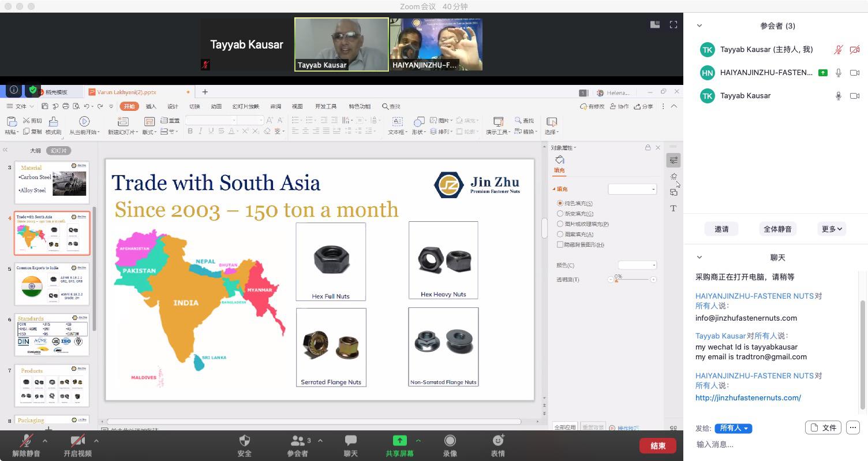Click the object properties sliders icon in sidebar
The height and width of the screenshot is (461, 868).
tap(674, 160)
